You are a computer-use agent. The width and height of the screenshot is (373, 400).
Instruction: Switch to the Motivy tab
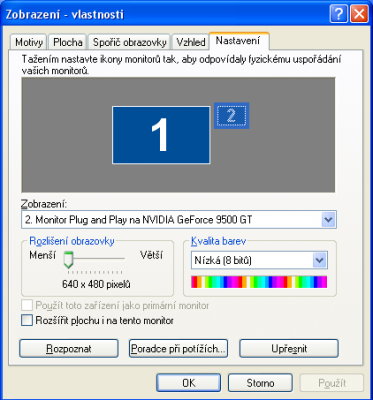point(29,42)
